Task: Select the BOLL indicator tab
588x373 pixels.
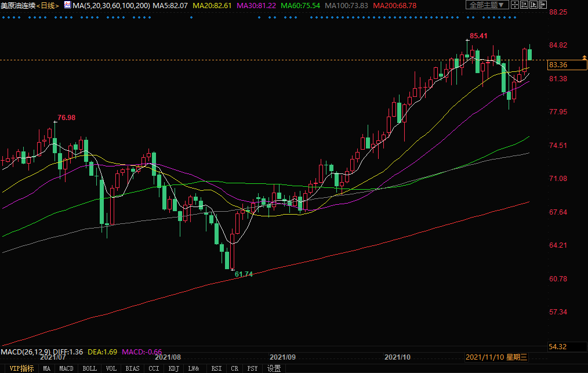Action: (x=90, y=368)
